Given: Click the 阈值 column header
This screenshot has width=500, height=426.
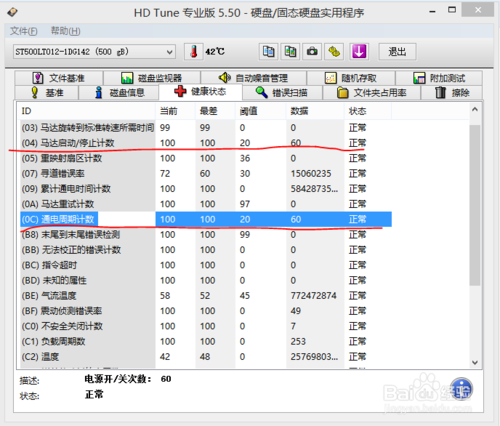Looking at the screenshot, I should (261, 111).
